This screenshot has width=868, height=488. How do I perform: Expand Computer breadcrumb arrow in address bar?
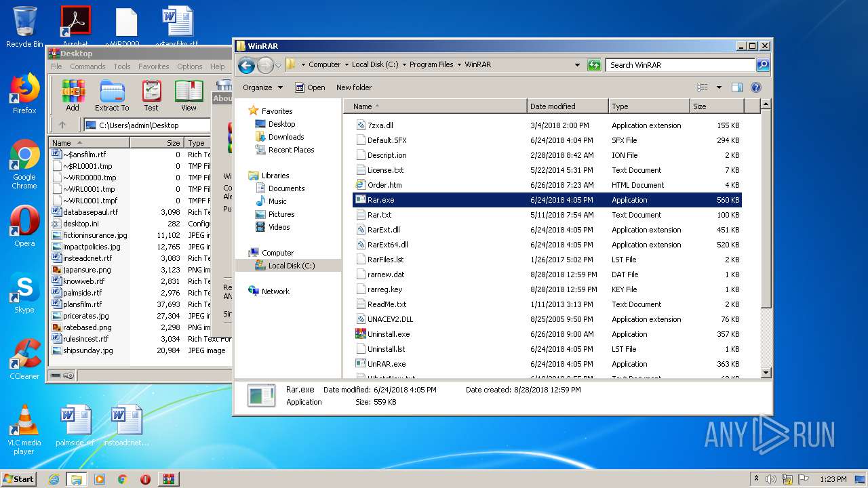346,65
